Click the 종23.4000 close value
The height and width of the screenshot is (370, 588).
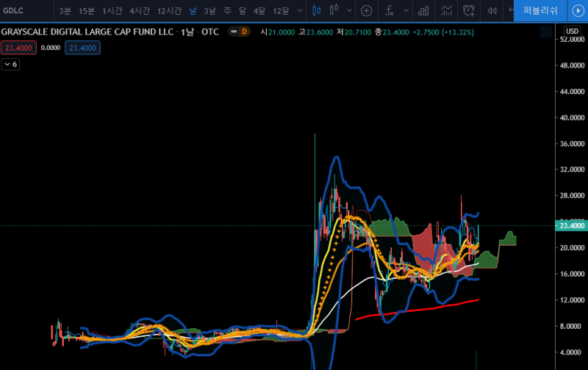(x=392, y=32)
